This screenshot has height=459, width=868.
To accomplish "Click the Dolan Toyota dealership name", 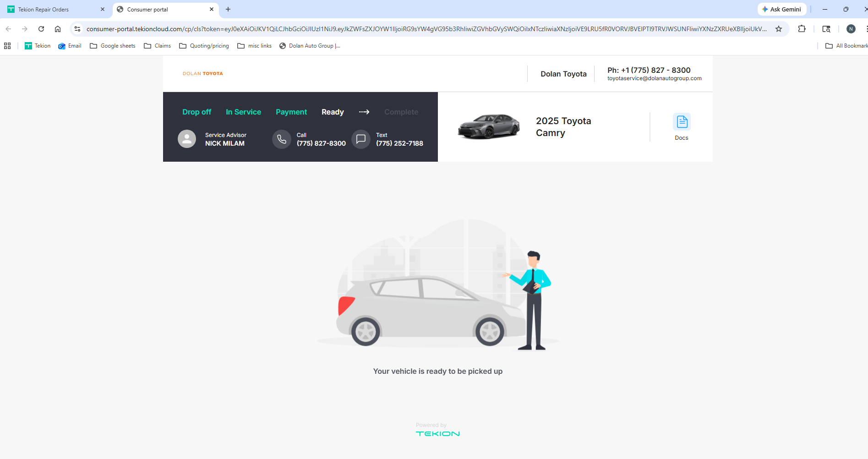I will click(563, 74).
